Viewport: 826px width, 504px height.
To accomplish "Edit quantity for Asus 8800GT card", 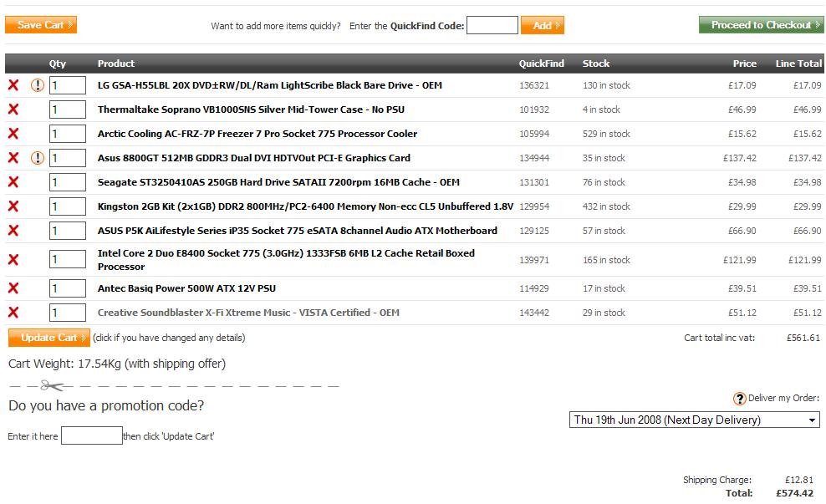I will (x=68, y=158).
